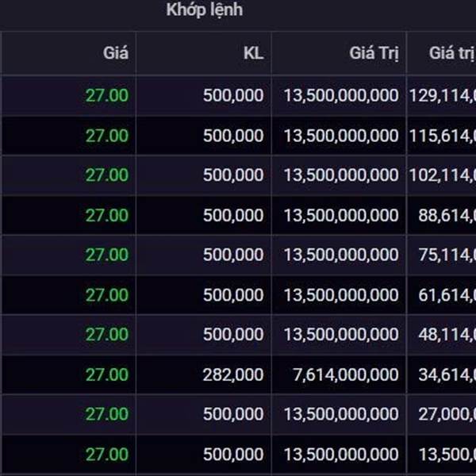Sort by the KL column header
The width and height of the screenshot is (476, 476).
tap(254, 53)
